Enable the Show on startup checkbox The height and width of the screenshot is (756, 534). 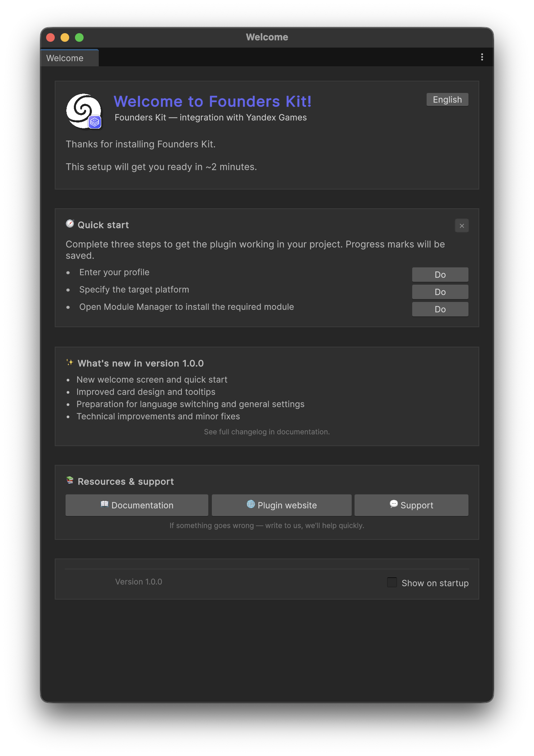click(x=392, y=582)
